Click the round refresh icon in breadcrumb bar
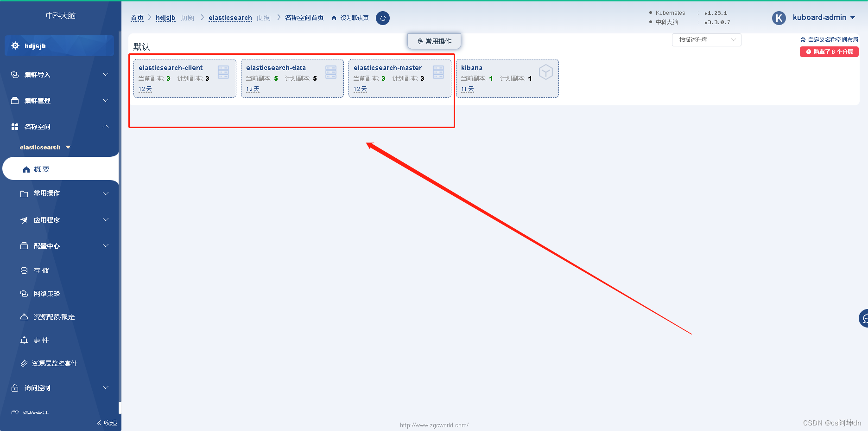 tap(383, 18)
